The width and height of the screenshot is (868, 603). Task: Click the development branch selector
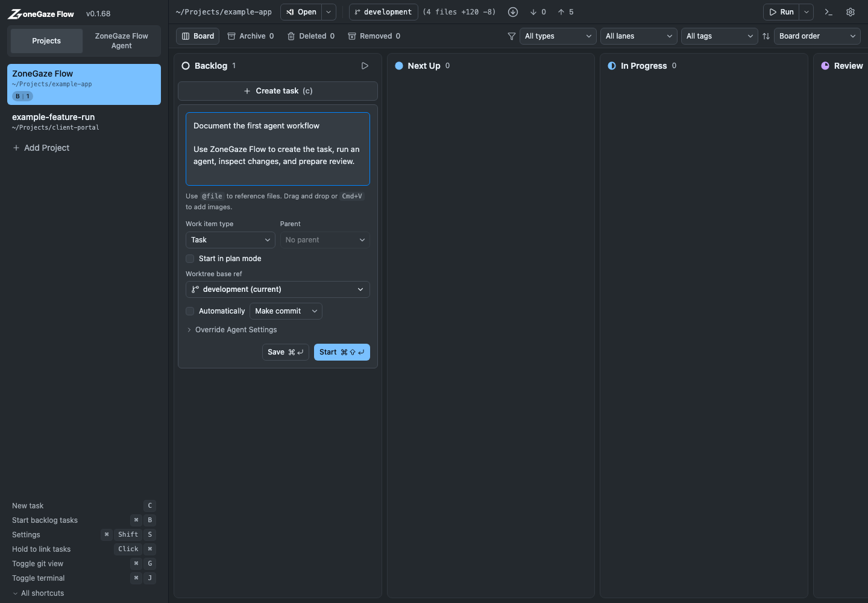pos(383,12)
